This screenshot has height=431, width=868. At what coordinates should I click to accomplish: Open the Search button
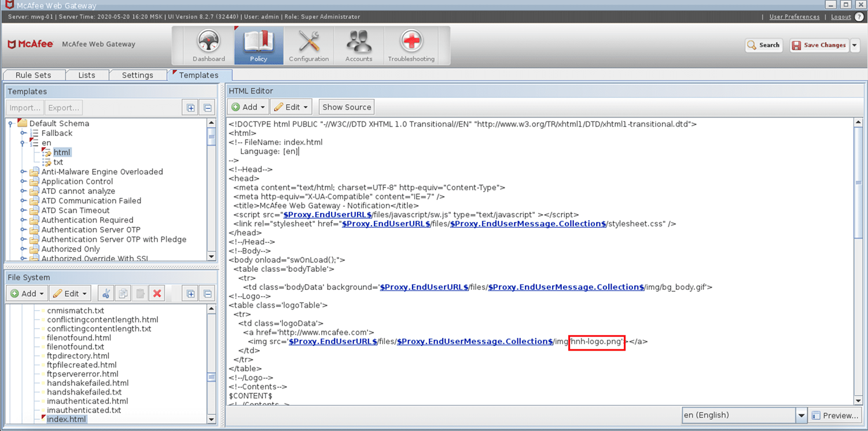764,45
